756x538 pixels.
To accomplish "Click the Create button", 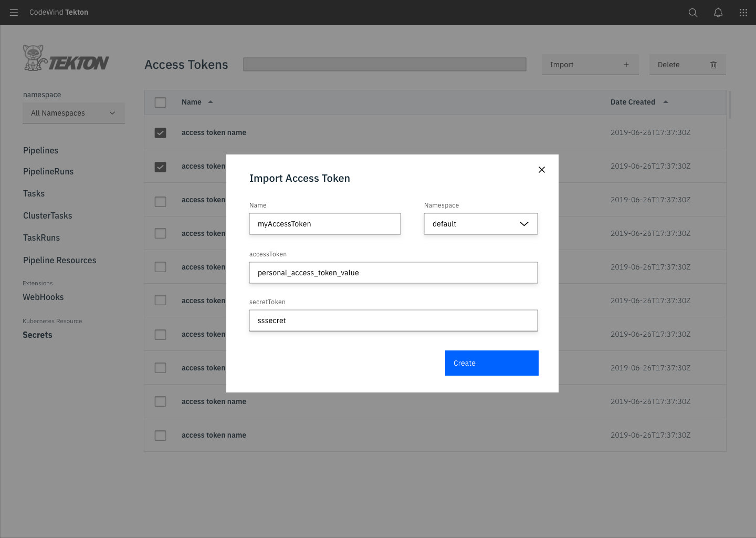I will point(491,363).
